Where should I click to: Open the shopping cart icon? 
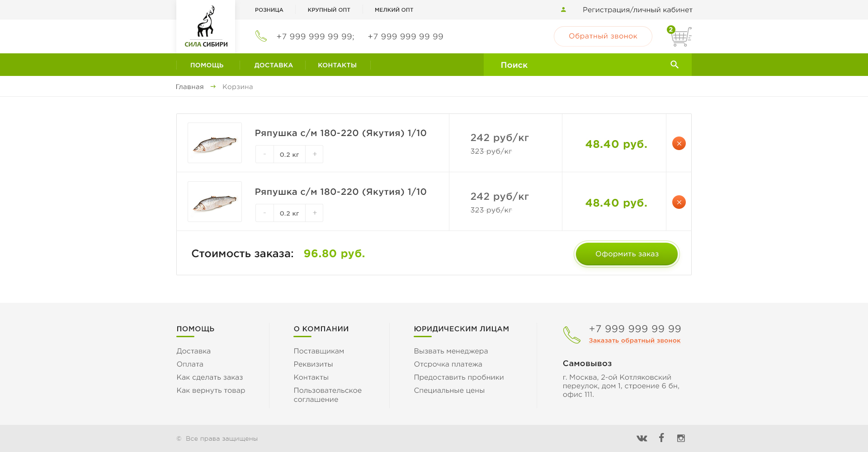click(x=681, y=37)
